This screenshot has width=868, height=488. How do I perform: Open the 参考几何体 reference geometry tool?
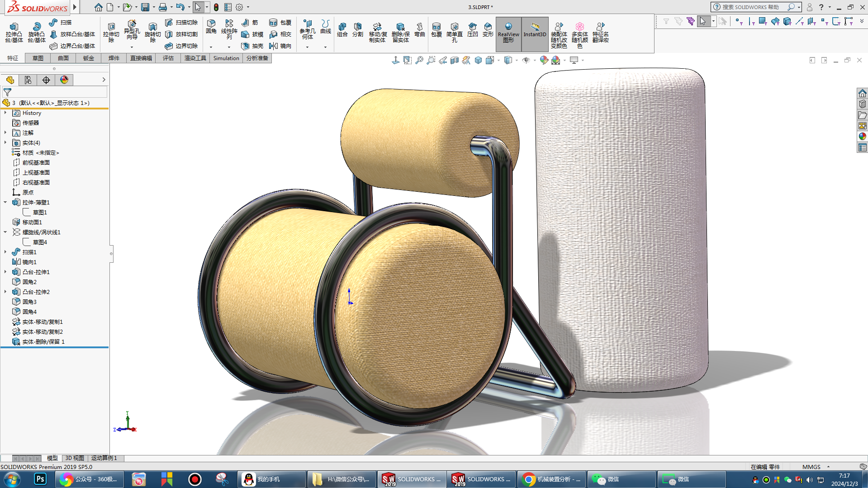click(x=307, y=29)
